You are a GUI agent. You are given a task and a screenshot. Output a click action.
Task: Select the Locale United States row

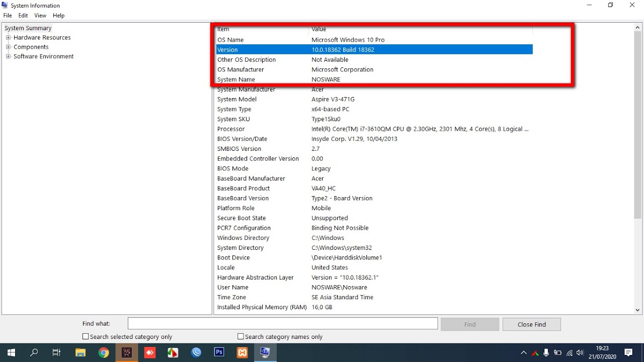coord(374,267)
